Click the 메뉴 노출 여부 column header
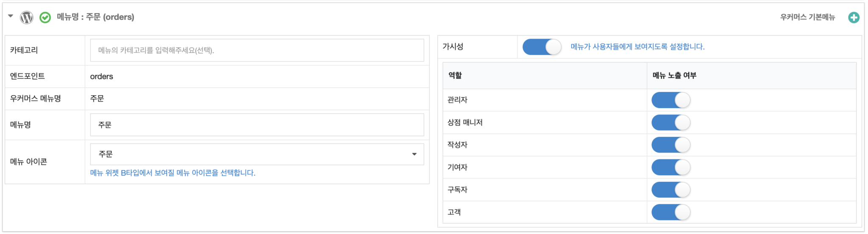868x234 pixels. (x=674, y=75)
